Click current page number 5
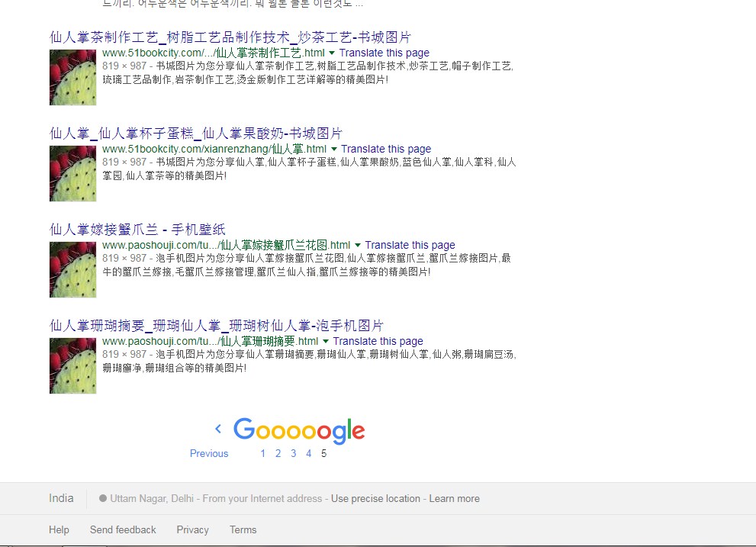The width and height of the screenshot is (756, 547). [324, 453]
